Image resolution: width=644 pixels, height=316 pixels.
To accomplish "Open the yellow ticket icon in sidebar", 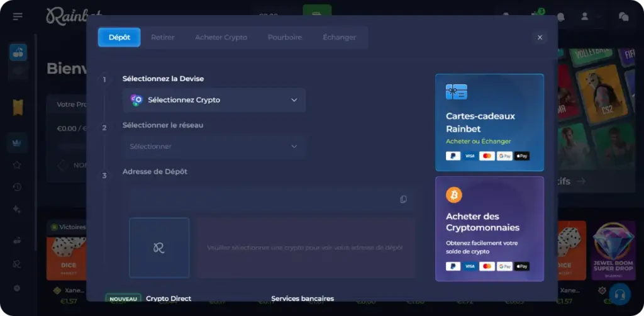I will (x=18, y=107).
